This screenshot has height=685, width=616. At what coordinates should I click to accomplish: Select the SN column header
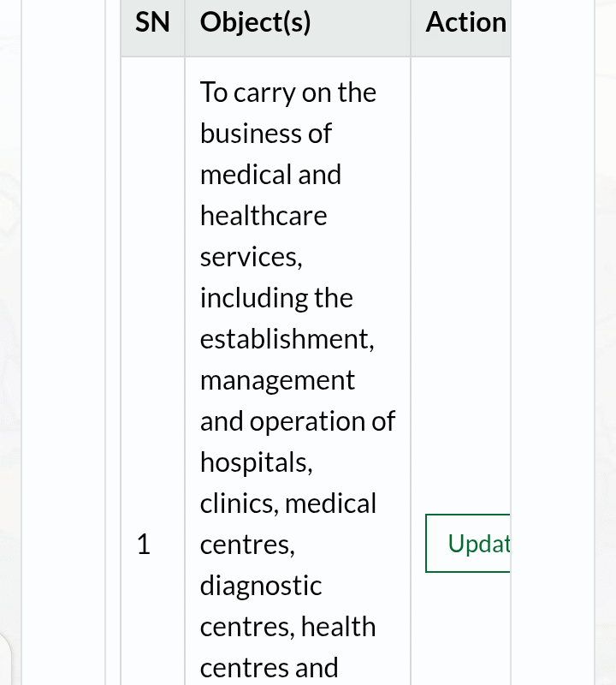(152, 22)
